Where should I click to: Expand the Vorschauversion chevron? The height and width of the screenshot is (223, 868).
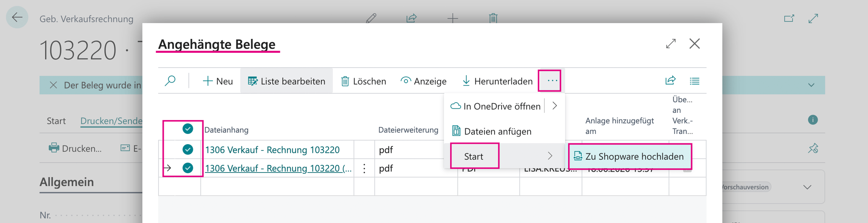click(x=807, y=187)
